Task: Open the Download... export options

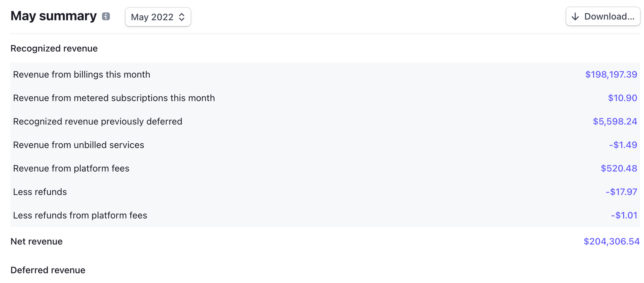Action: point(603,17)
